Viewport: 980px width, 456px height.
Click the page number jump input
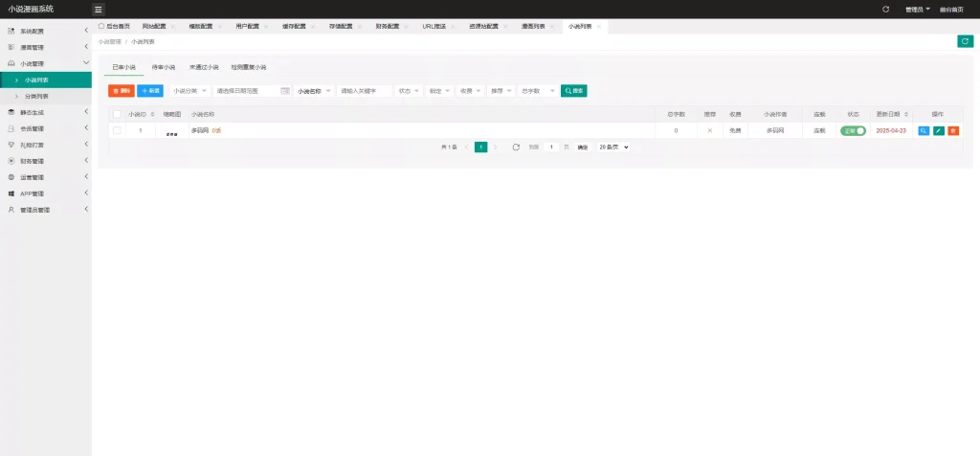(x=551, y=147)
